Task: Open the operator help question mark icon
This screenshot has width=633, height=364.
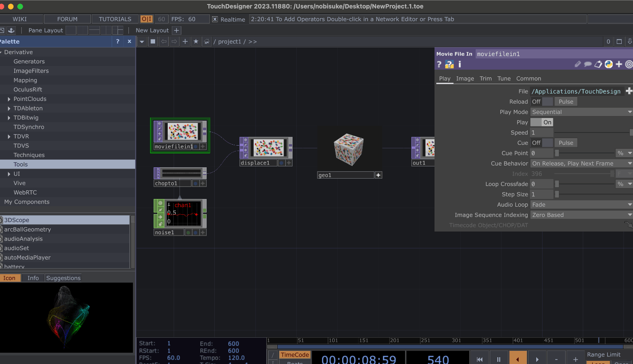Action: pos(439,64)
